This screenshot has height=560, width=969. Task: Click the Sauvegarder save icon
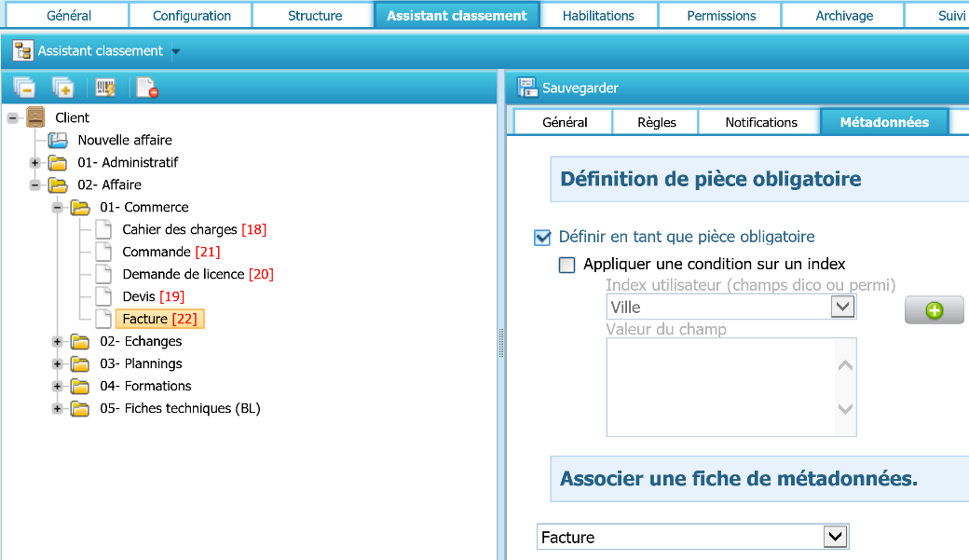point(527,88)
